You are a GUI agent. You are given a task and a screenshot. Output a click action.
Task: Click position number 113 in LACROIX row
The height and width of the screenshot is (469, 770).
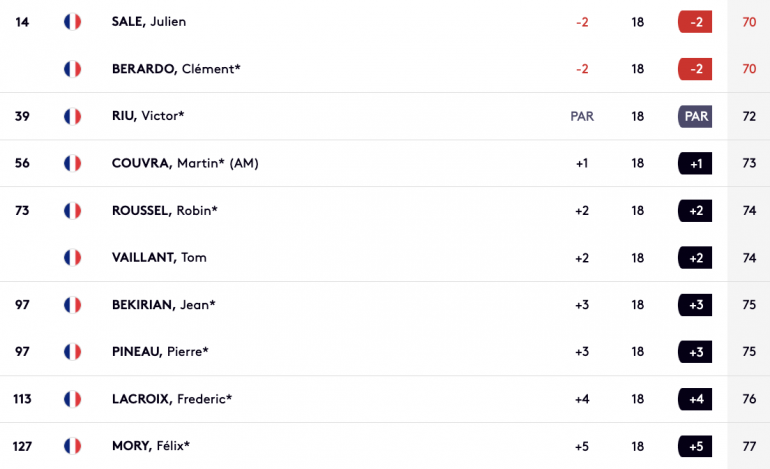coord(22,399)
